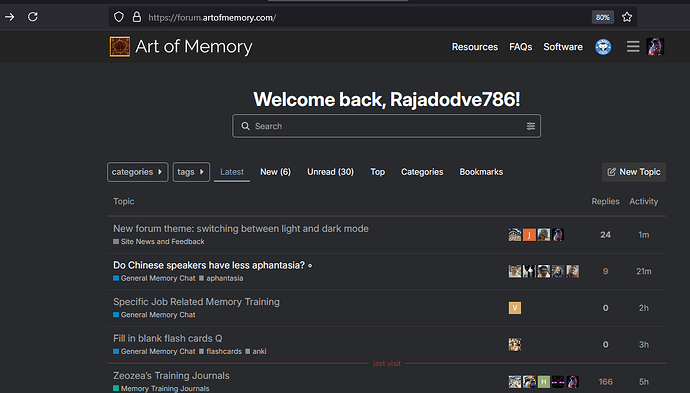Click the 2h activity time
The image size is (690, 393).
(643, 308)
